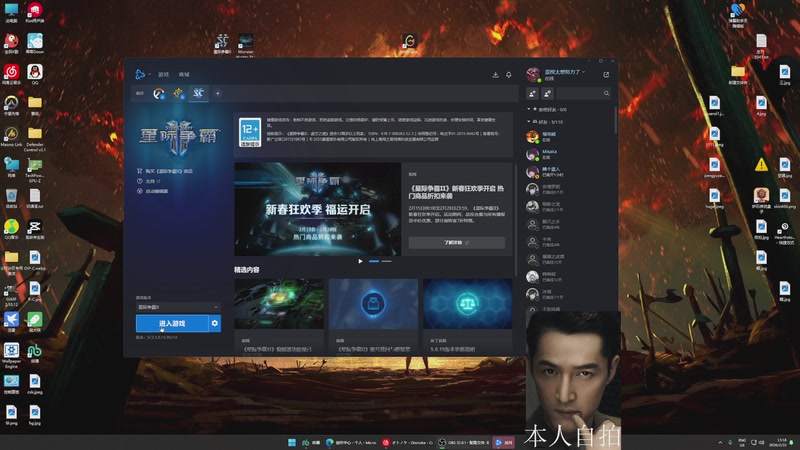Image resolution: width=800 pixels, height=450 pixels.
Task: Open the 游戏 (Games) menu tab
Action: (163, 74)
